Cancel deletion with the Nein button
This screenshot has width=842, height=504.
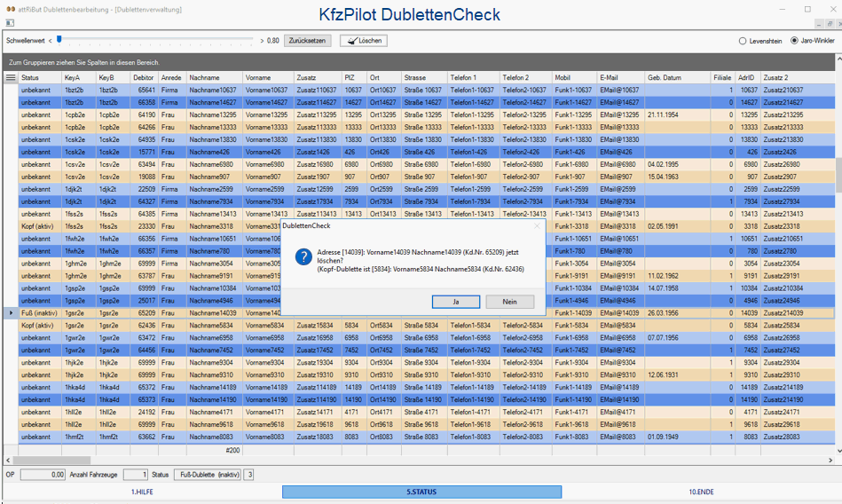[x=509, y=302]
